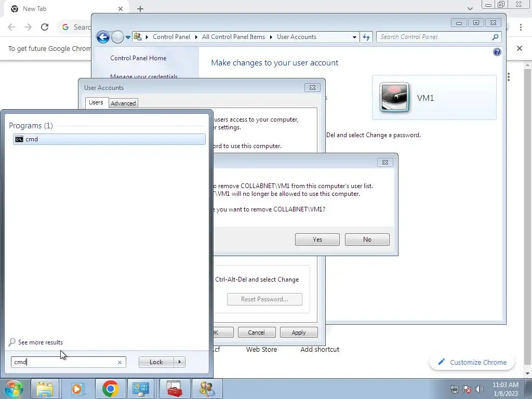Expand the Lock button arrow menu
532x399 pixels.
click(x=179, y=362)
